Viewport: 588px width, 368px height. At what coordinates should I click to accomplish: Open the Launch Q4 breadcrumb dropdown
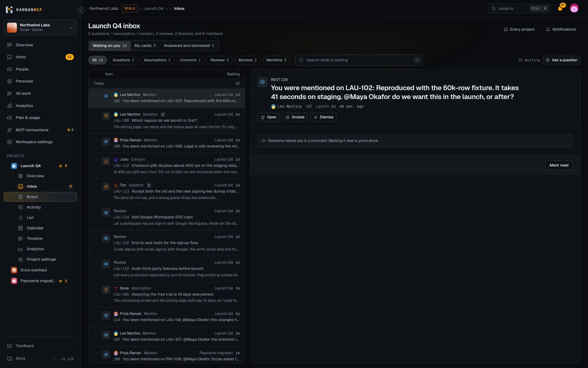156,9
